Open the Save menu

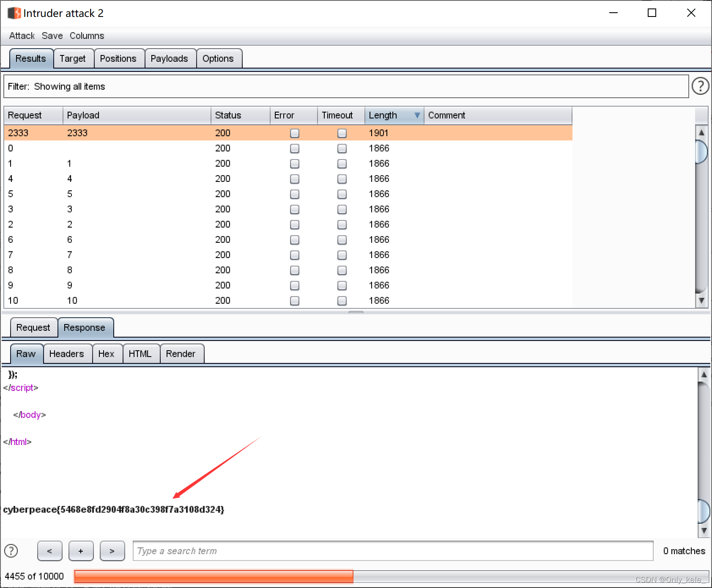pyautogui.click(x=52, y=36)
